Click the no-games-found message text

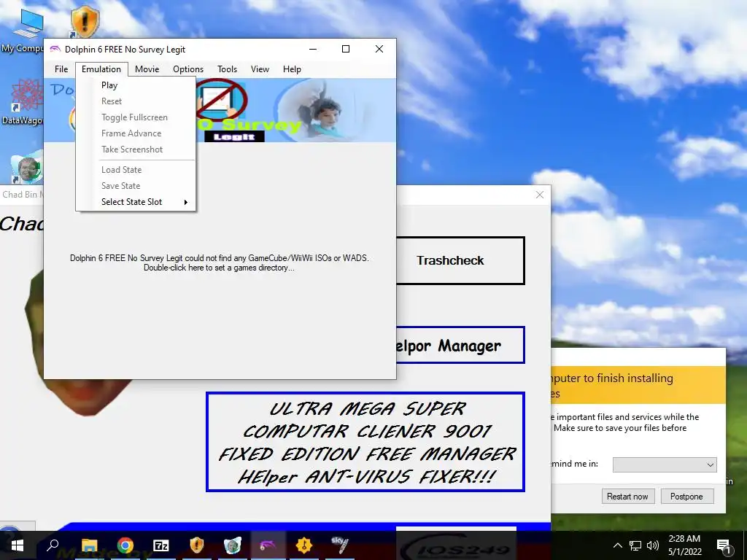point(219,262)
